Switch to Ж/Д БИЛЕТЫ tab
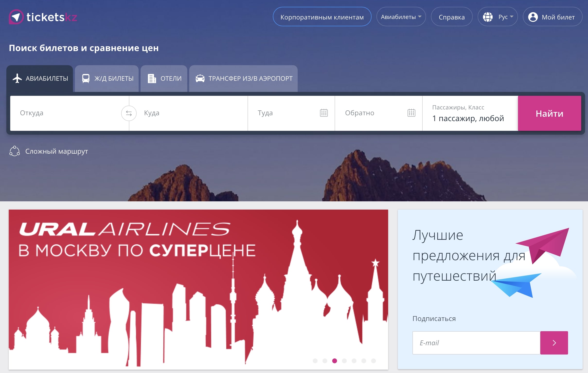 click(x=107, y=78)
